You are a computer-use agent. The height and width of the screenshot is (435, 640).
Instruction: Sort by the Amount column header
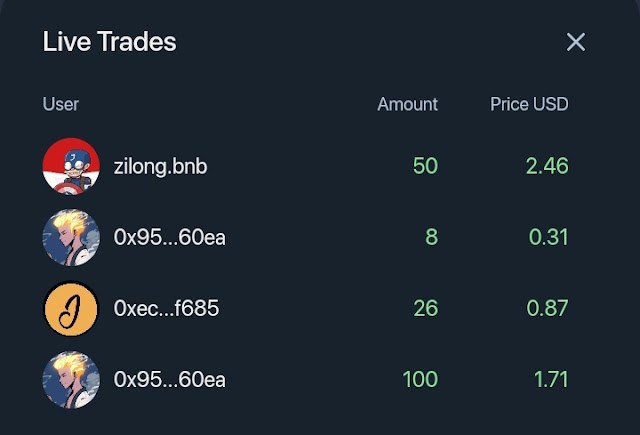[x=407, y=104]
